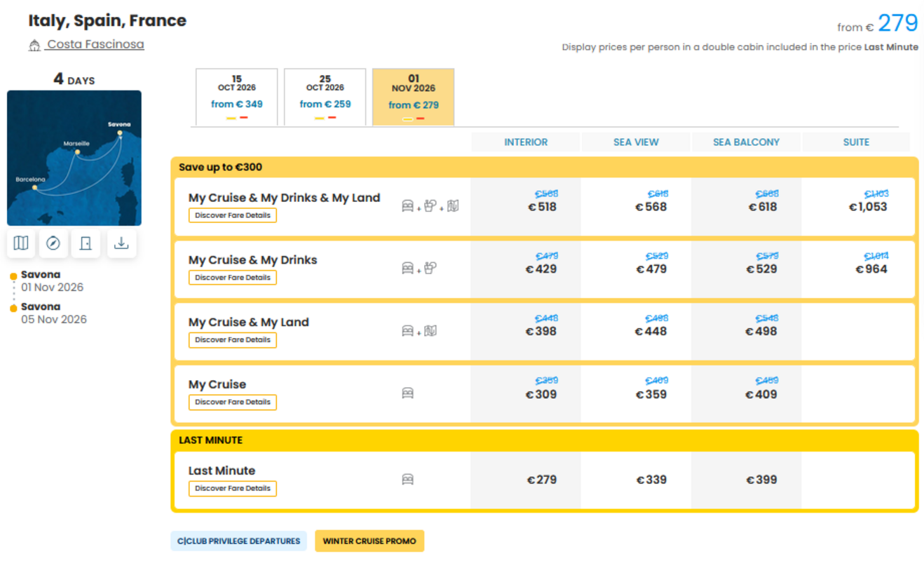Choose Last Minute Interior price €279
924x561 pixels.
click(x=542, y=480)
